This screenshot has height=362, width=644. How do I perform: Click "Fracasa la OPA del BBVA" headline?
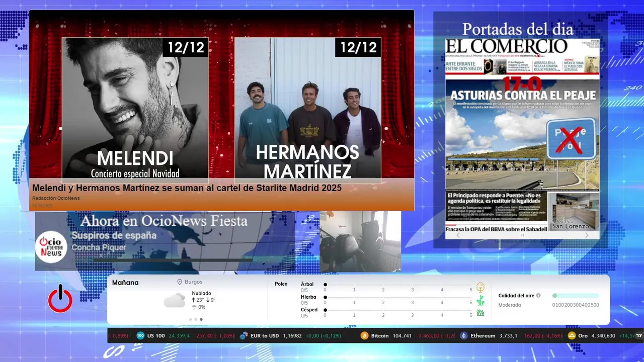pos(496,228)
